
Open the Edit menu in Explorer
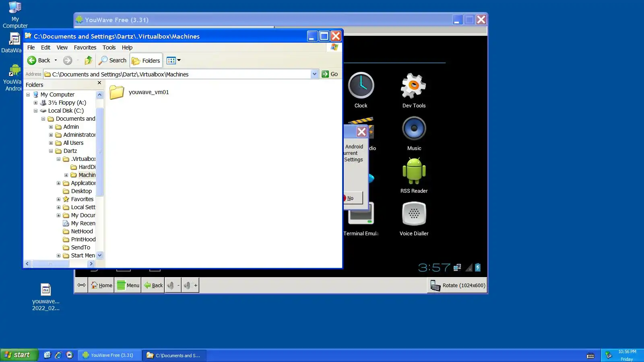tap(46, 47)
